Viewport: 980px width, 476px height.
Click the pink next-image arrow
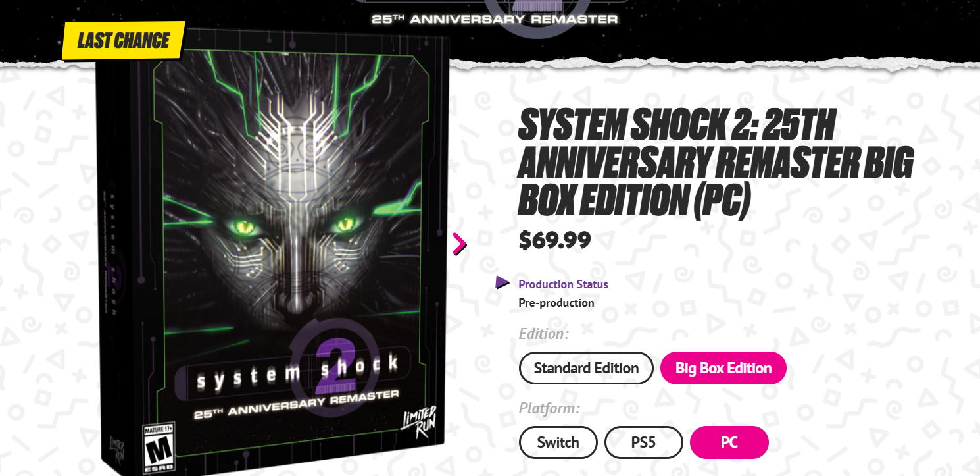[459, 244]
